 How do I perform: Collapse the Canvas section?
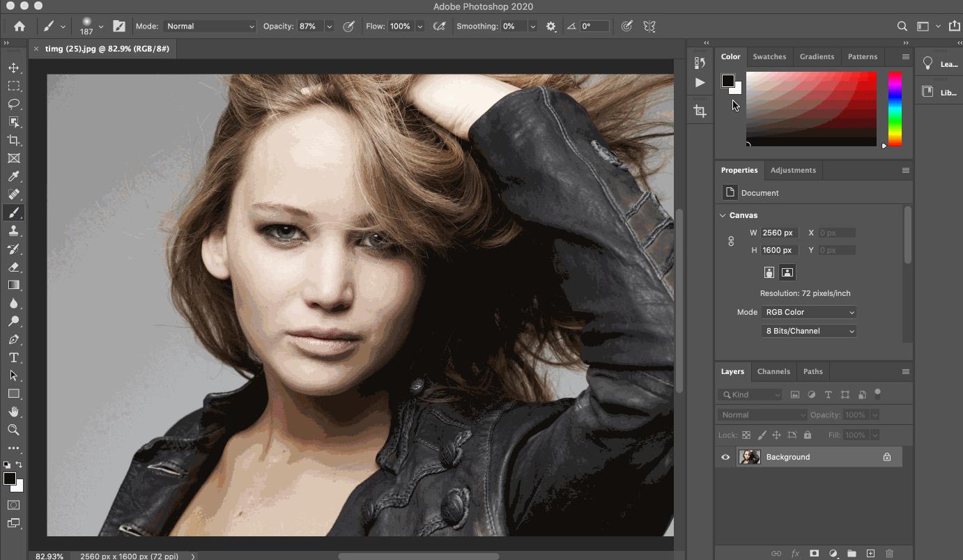(723, 215)
